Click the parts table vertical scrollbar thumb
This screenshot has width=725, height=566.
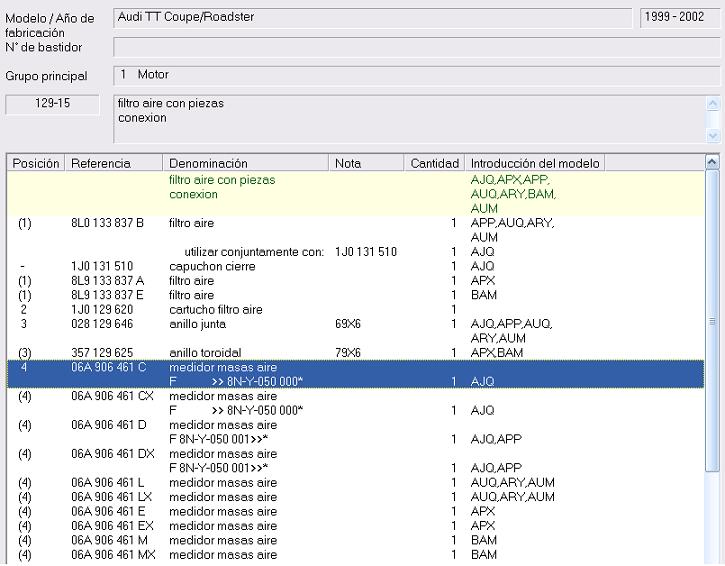(x=712, y=321)
